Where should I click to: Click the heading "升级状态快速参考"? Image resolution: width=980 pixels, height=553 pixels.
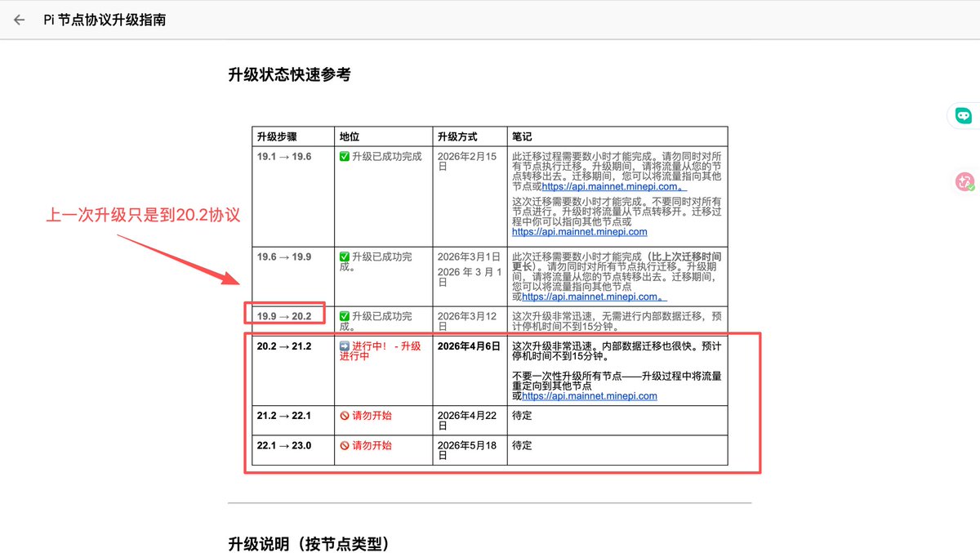tap(289, 74)
